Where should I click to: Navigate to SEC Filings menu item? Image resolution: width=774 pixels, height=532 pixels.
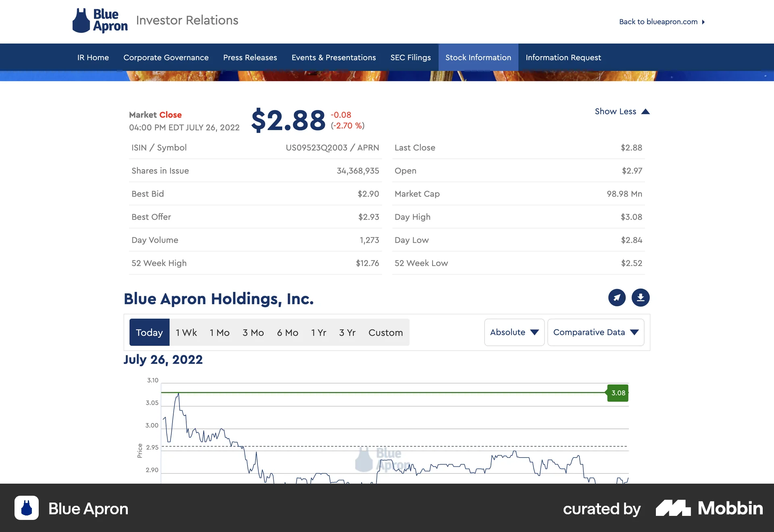[x=410, y=57]
